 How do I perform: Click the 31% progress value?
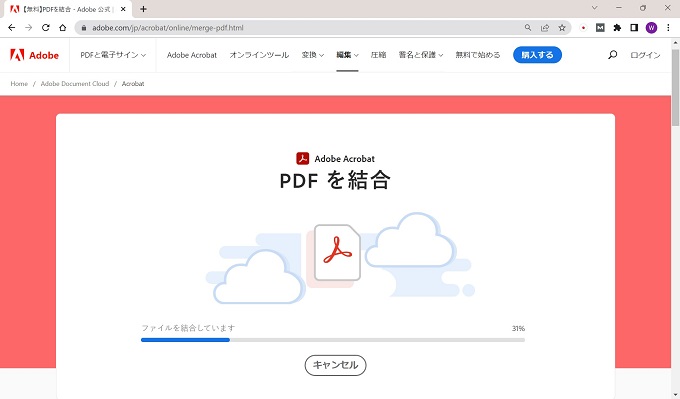(x=518, y=328)
